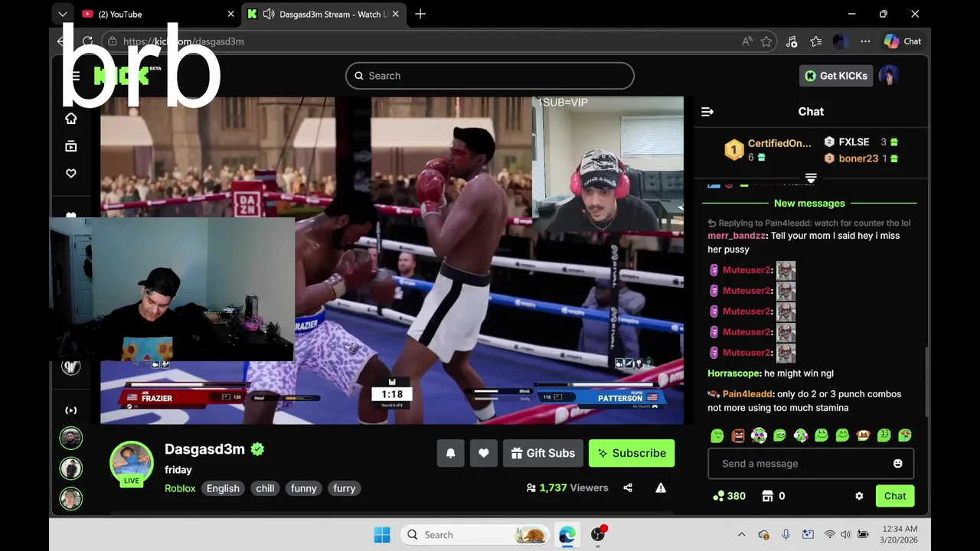Image resolution: width=980 pixels, height=551 pixels.
Task: Open the first recommended channel avatar in sidebar
Action: pos(71,438)
